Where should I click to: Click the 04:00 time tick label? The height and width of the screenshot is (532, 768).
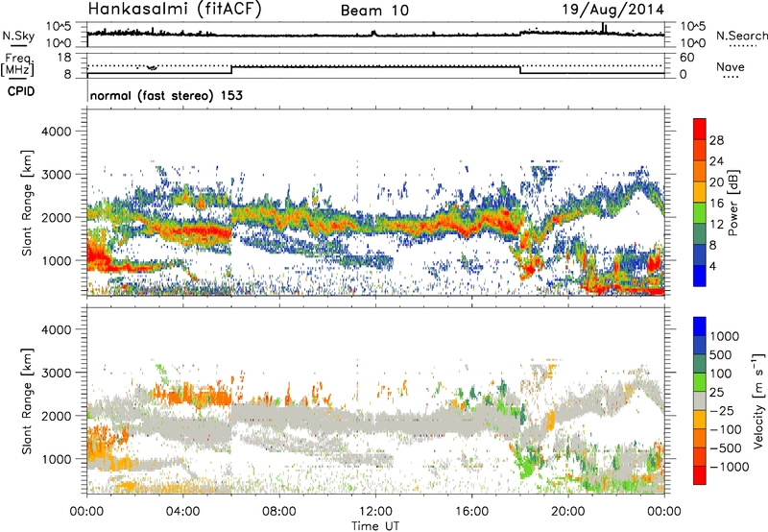183,512
